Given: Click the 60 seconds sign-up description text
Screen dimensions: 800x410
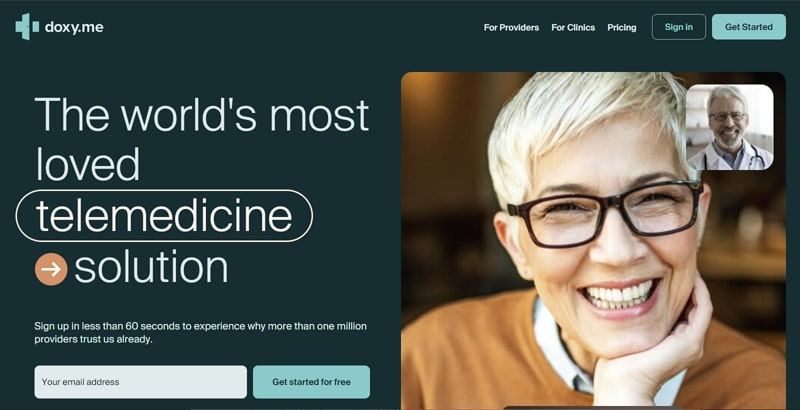Looking at the screenshot, I should click(201, 332).
